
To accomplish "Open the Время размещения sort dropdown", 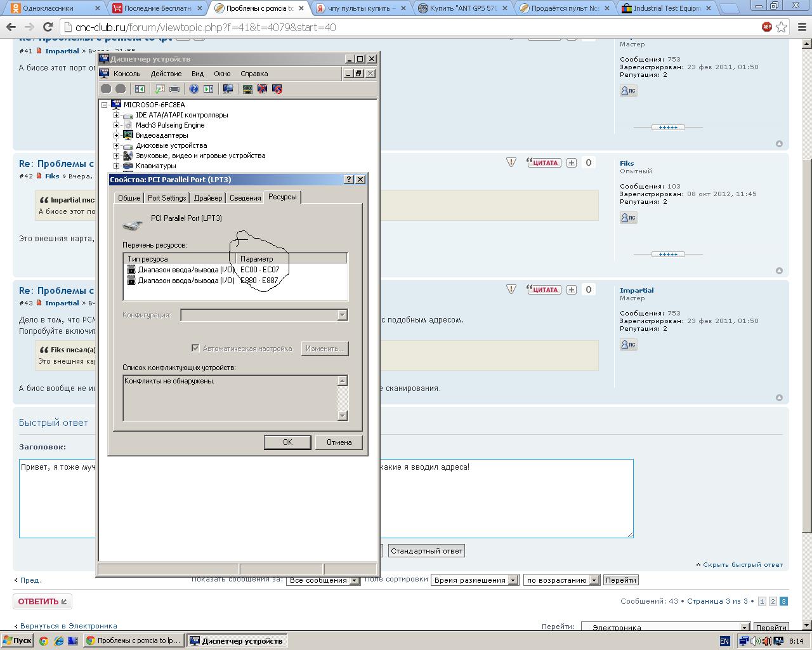I will coord(475,580).
